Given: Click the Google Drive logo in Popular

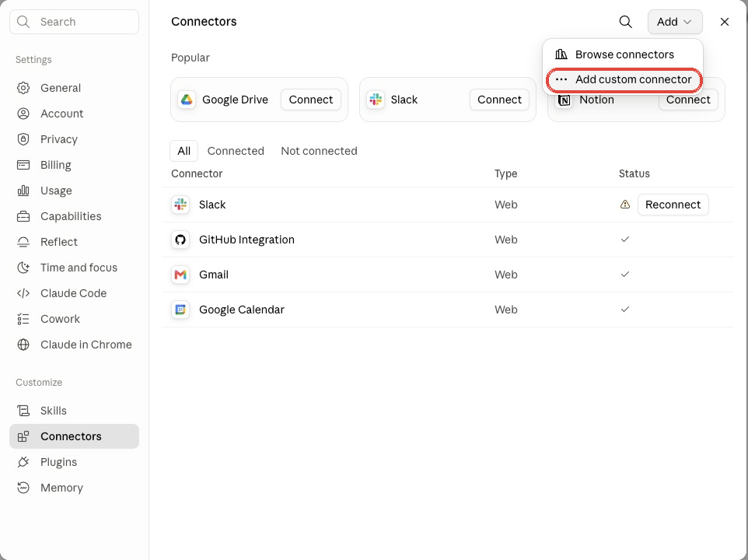Looking at the screenshot, I should point(187,100).
